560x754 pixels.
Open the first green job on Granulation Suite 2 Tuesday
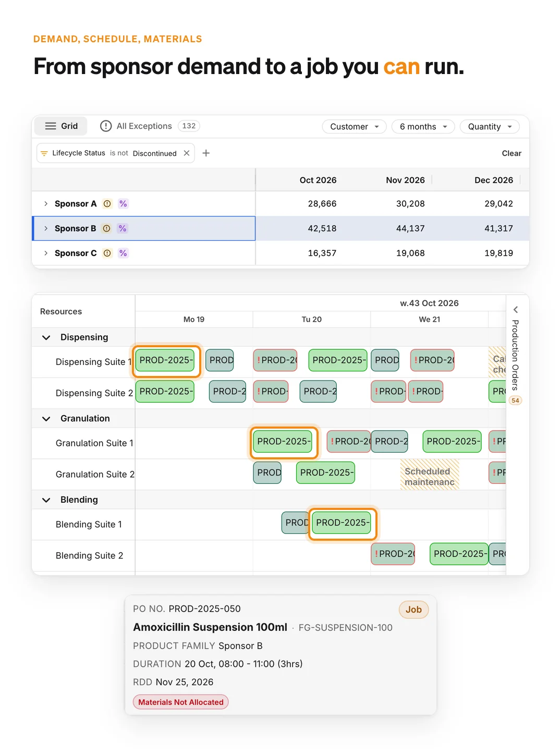pos(325,473)
